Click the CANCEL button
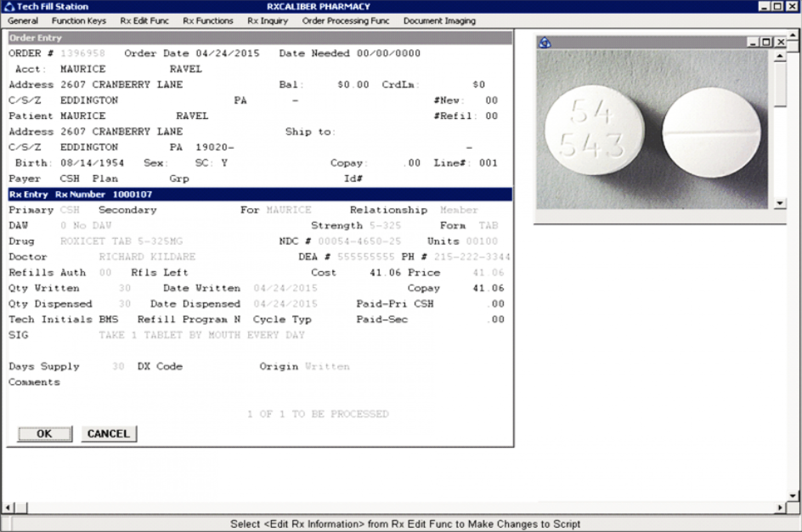Screen dimensions: 802x532 109,433
